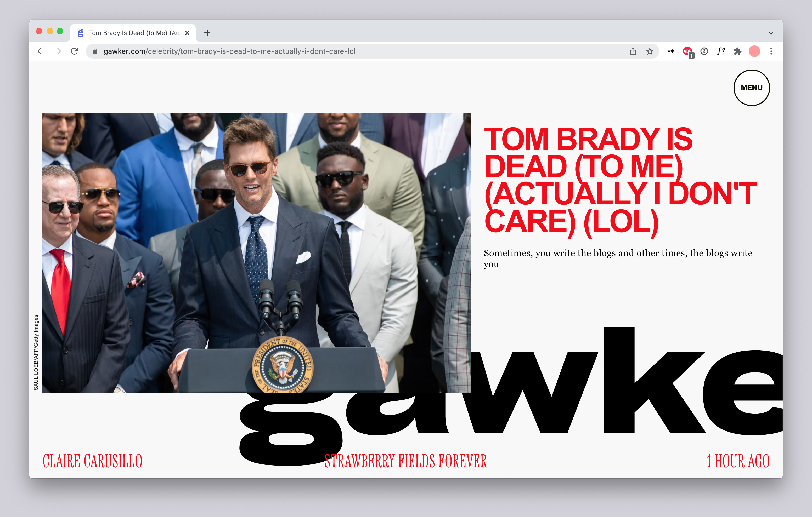Open the round MENU button
The height and width of the screenshot is (517, 812).
(x=751, y=88)
